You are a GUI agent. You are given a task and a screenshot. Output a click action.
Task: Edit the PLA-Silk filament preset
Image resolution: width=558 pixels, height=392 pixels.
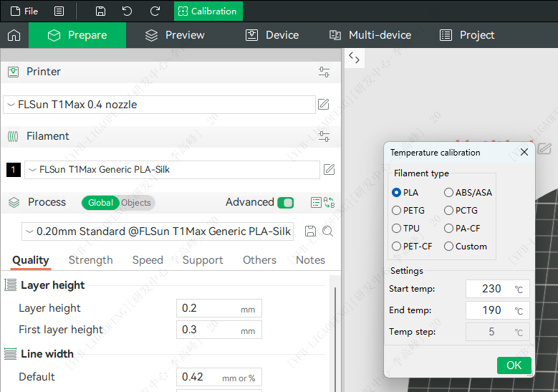click(329, 169)
